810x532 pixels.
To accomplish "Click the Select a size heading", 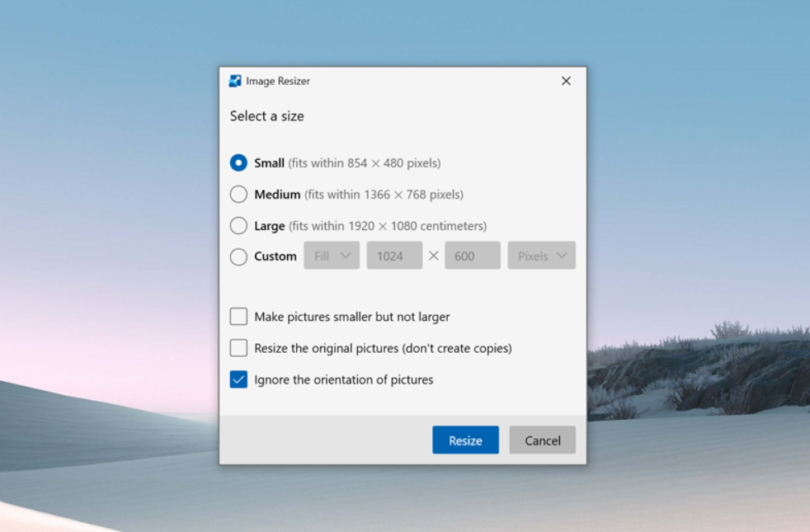I will click(266, 116).
